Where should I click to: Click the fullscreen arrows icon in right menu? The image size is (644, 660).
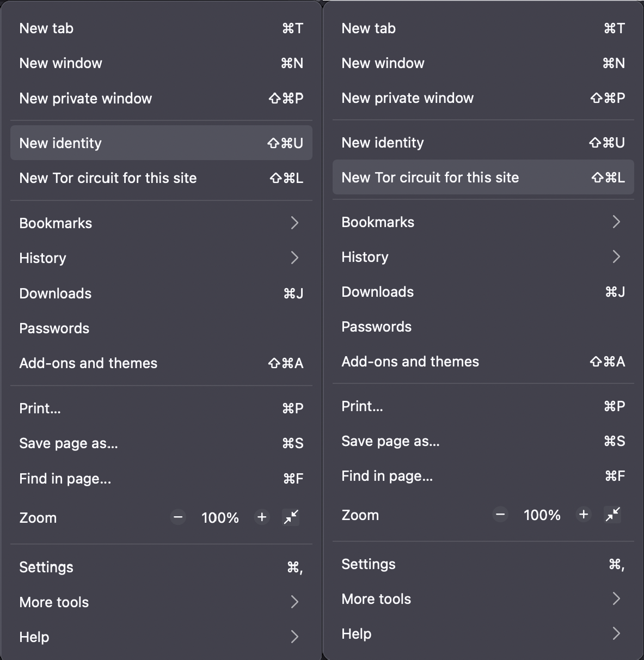613,514
